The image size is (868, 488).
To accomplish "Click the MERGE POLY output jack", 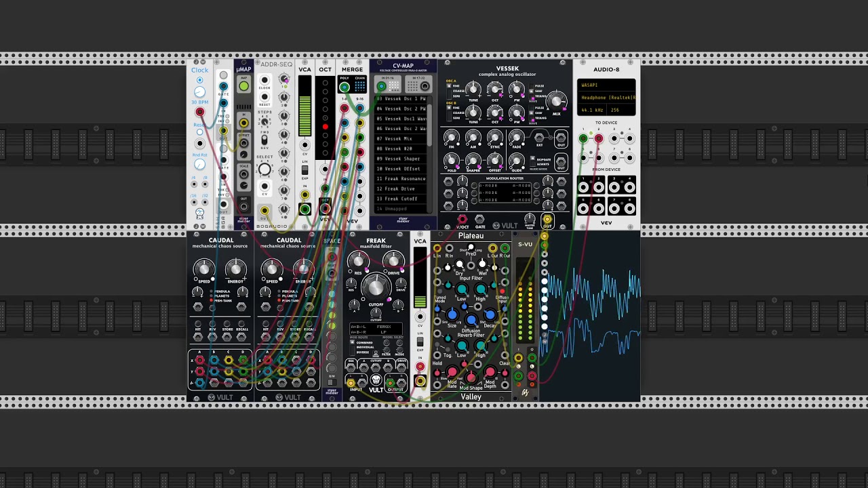I will click(x=344, y=86).
